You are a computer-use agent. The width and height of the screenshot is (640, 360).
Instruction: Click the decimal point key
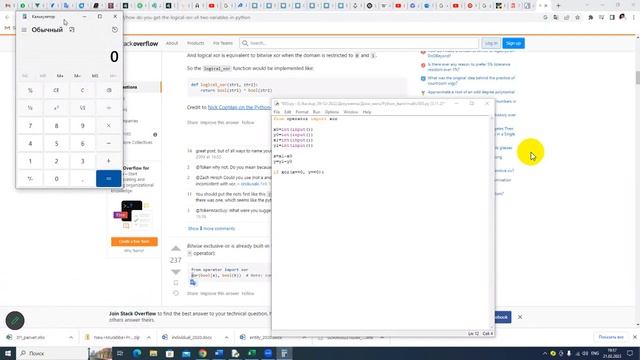[x=82, y=179]
